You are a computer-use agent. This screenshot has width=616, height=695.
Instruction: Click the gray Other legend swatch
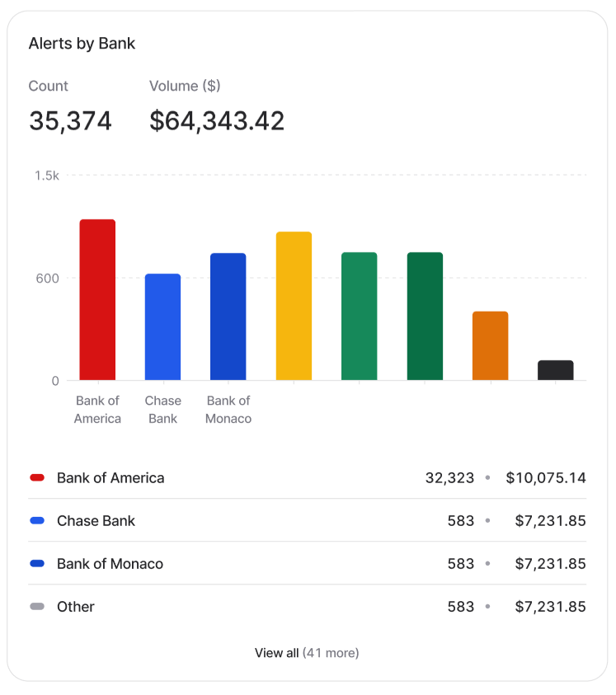(x=37, y=607)
